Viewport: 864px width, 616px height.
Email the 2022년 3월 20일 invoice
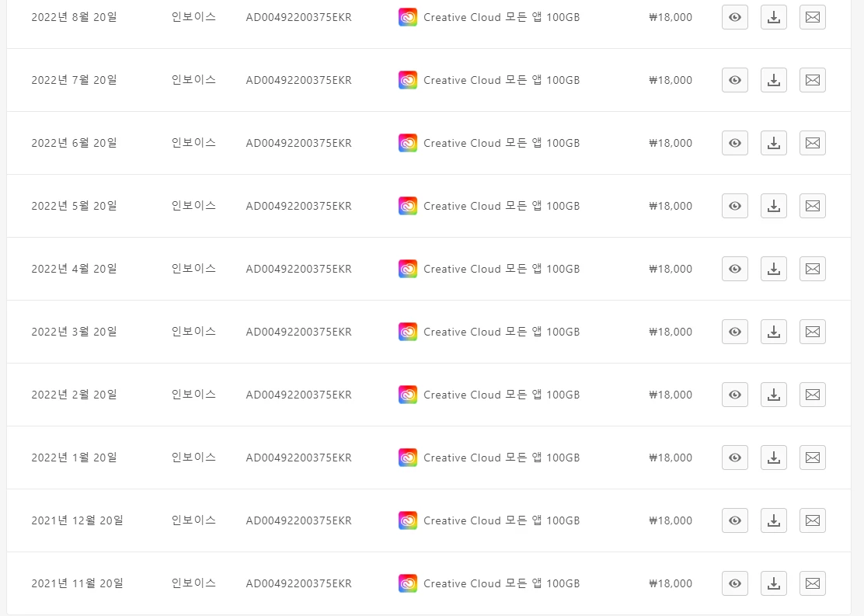[x=812, y=332]
